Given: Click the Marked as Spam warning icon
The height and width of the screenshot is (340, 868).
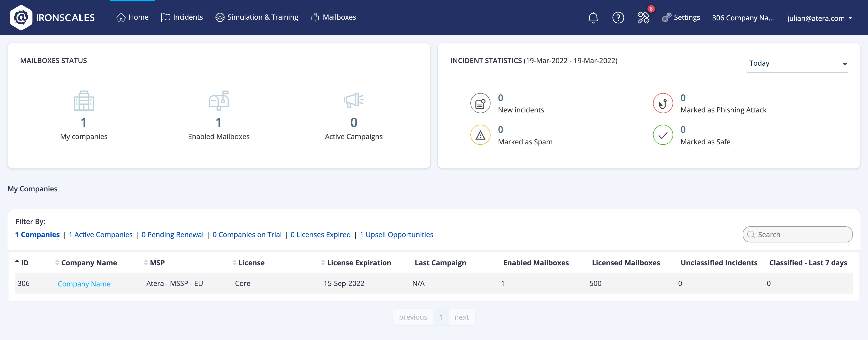Looking at the screenshot, I should pos(480,135).
